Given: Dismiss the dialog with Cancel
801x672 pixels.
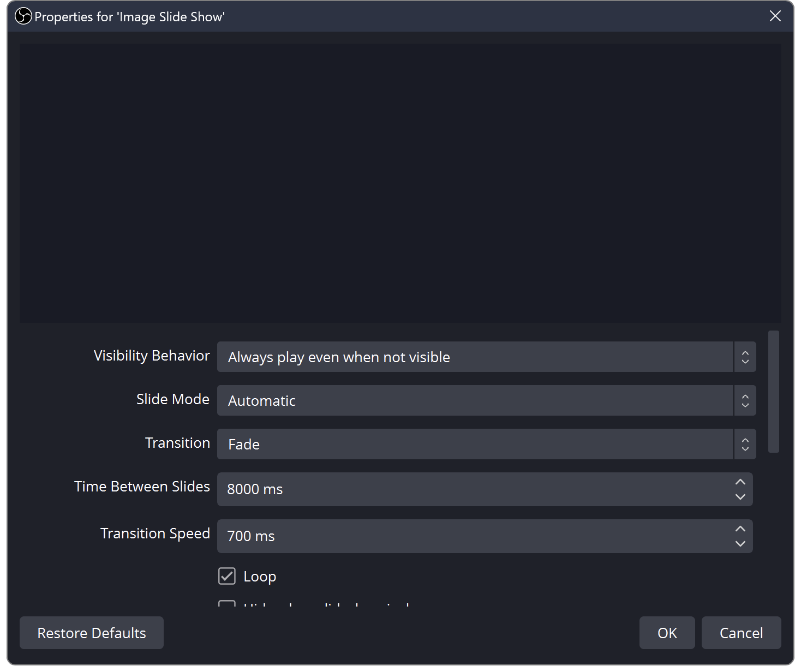Looking at the screenshot, I should click(x=741, y=633).
